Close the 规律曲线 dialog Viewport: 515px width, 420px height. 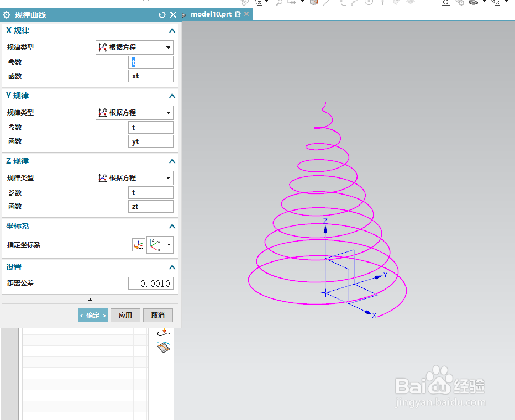(x=173, y=15)
